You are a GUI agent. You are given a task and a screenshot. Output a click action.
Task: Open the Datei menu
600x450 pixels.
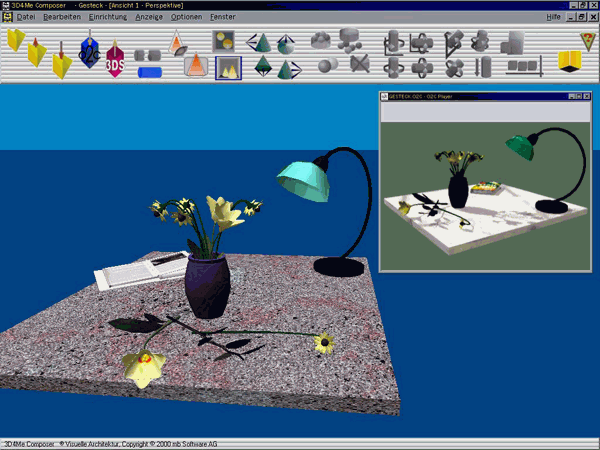point(26,17)
